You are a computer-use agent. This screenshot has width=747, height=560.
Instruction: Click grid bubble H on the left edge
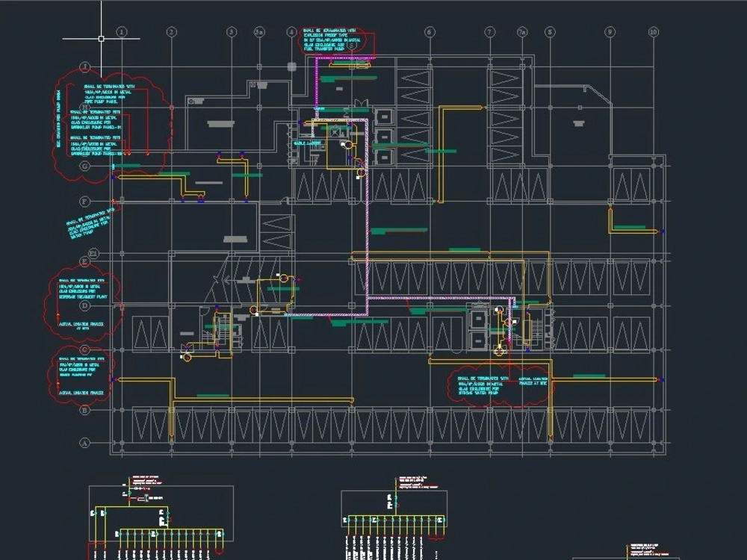(x=83, y=107)
